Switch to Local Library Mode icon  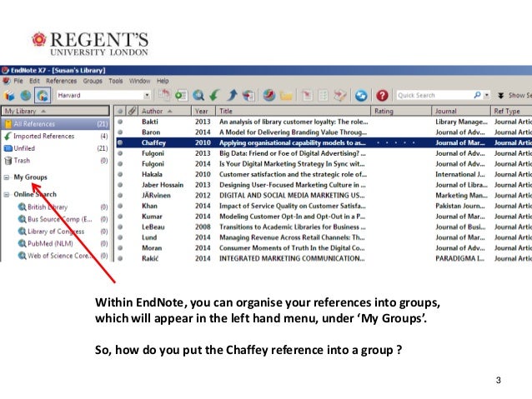[x=9, y=96]
